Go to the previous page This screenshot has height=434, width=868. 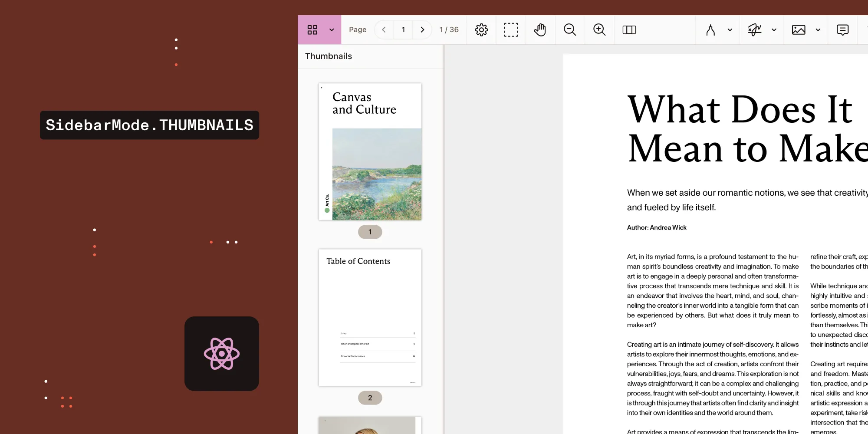pos(384,30)
